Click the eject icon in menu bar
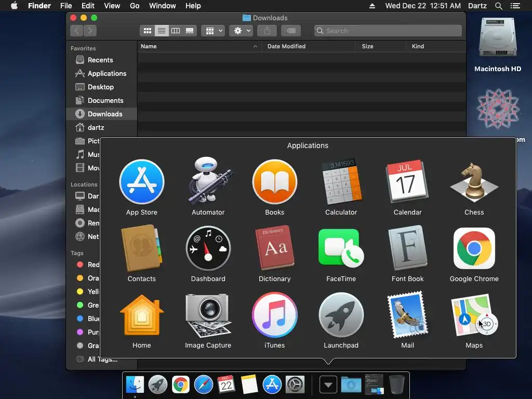 pos(372,6)
